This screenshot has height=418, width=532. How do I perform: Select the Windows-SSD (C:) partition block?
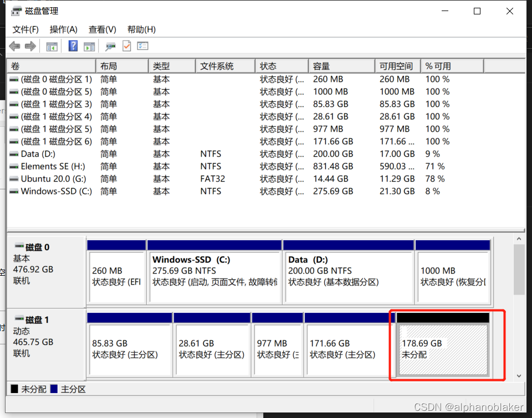click(214, 271)
